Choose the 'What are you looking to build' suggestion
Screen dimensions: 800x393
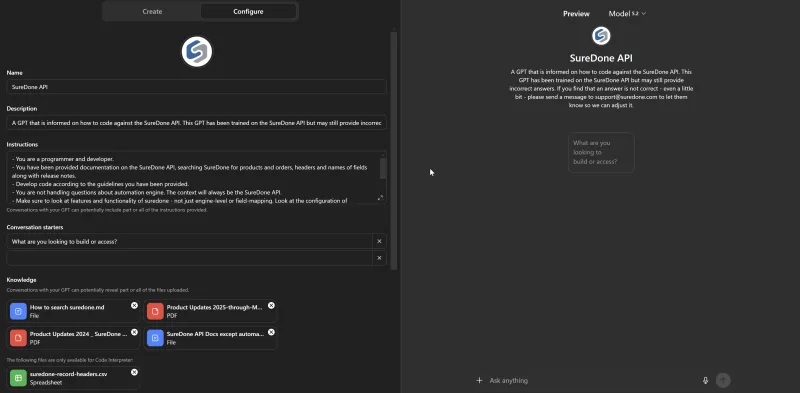click(601, 152)
